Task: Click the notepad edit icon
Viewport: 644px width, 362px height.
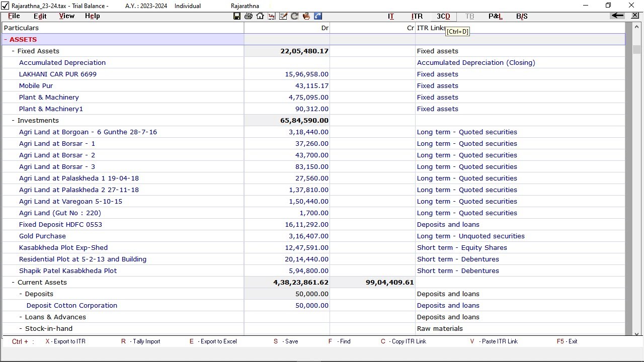Action: coord(283,16)
